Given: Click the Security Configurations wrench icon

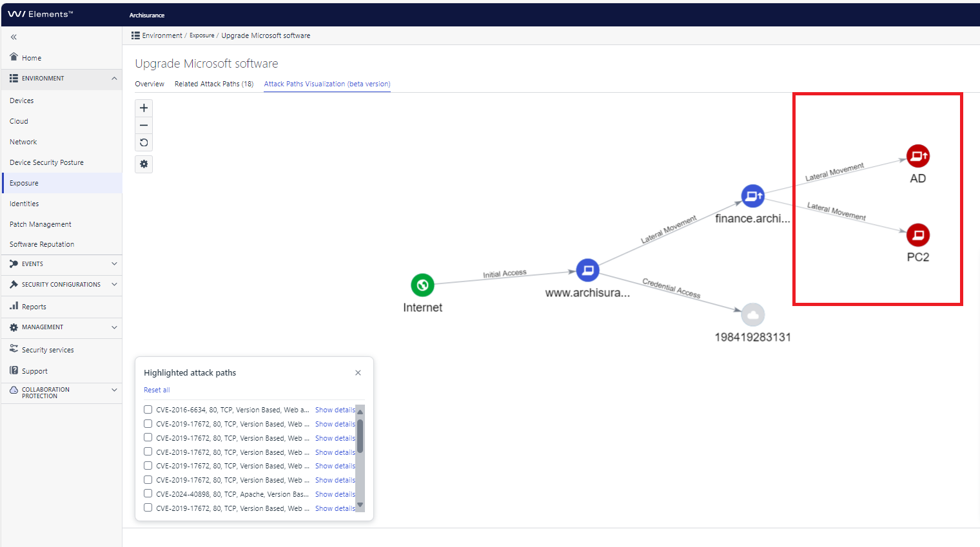Looking at the screenshot, I should tap(14, 284).
